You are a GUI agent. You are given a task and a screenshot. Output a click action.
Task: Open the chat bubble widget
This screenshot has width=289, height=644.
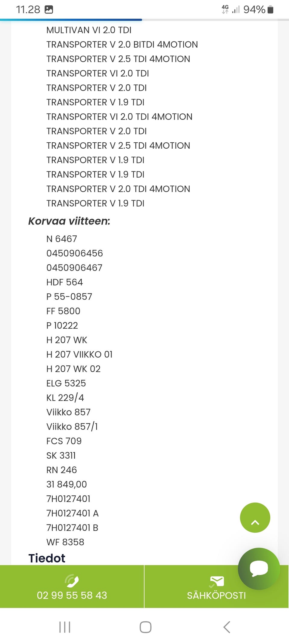[x=259, y=568]
